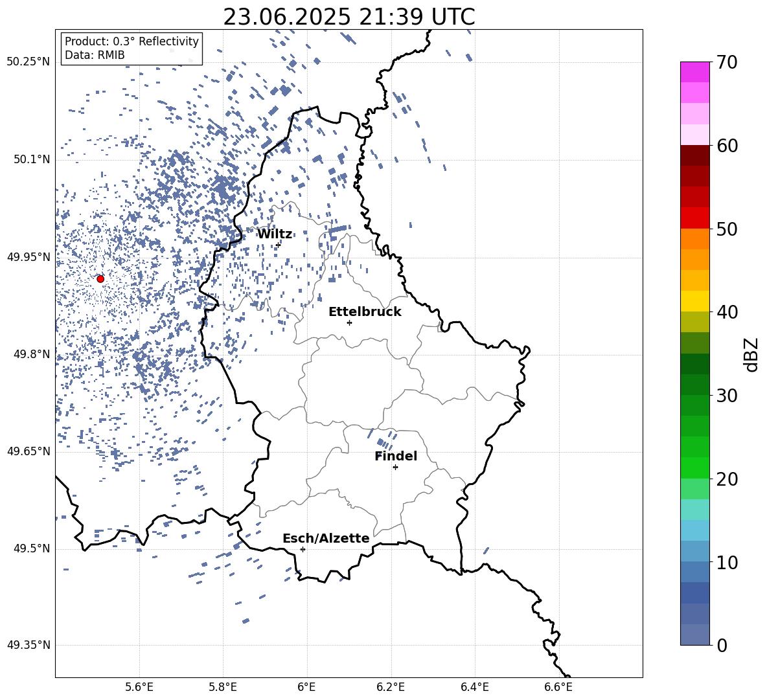Click the 20 tick label on colorbar

727,479
